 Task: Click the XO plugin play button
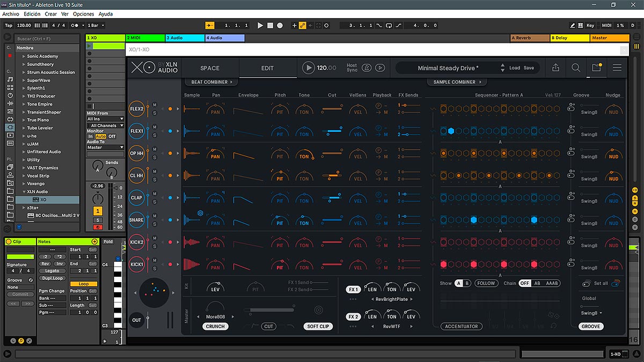(308, 68)
